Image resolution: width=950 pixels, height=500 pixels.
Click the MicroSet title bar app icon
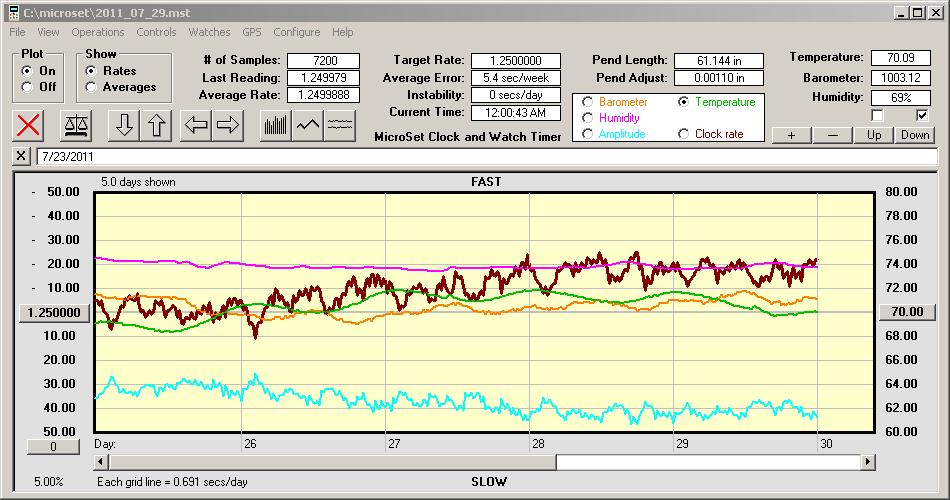(14, 13)
